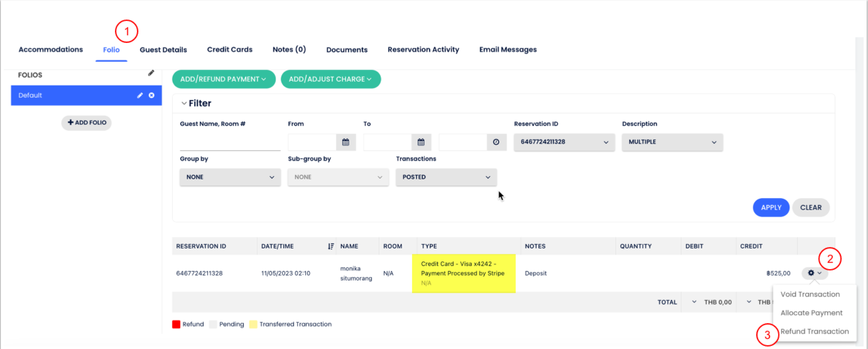Click edit pencil on Default folio
The height and width of the screenshot is (349, 868).
[140, 96]
